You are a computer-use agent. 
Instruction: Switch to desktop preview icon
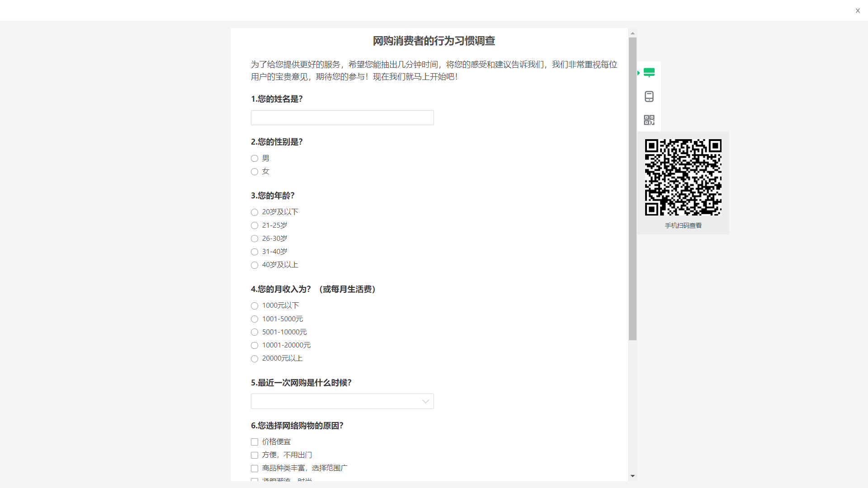click(x=649, y=72)
